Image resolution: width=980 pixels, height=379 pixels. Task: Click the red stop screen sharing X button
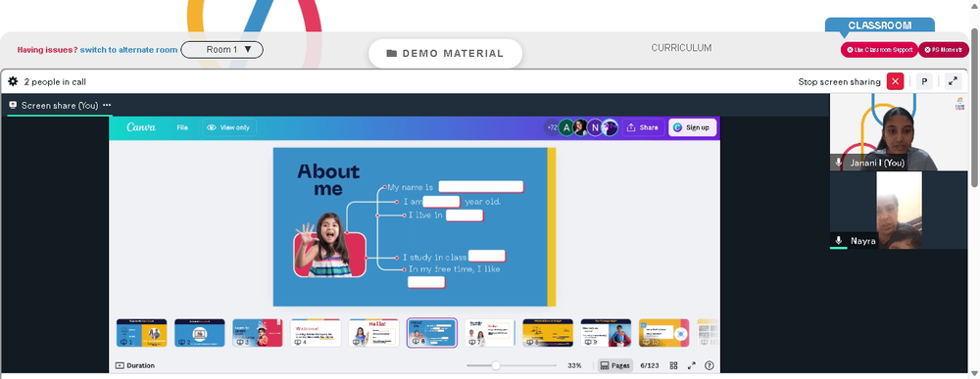pyautogui.click(x=895, y=81)
